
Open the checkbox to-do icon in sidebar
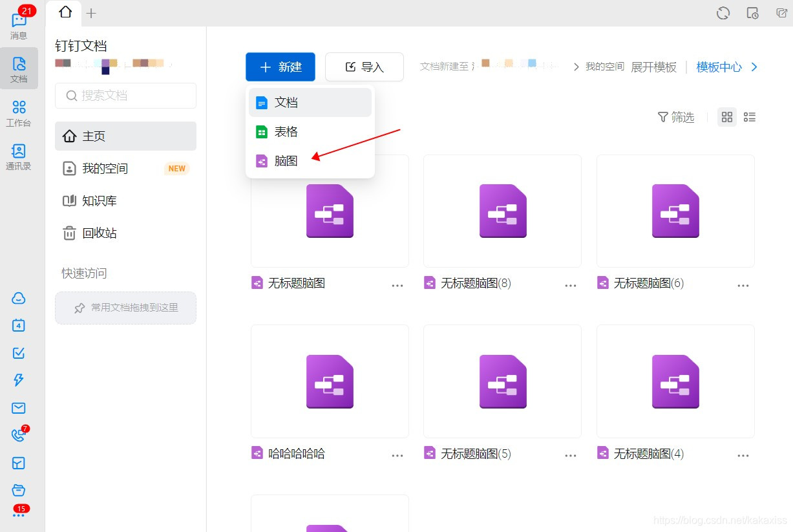coord(19,353)
